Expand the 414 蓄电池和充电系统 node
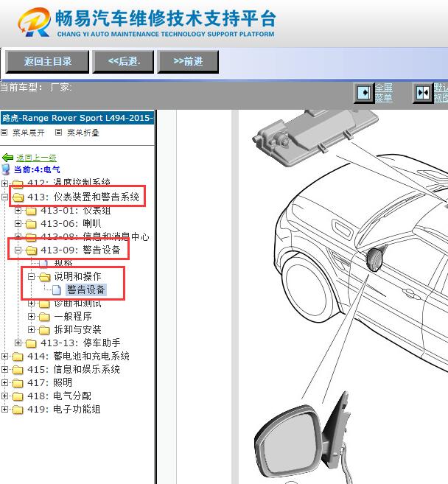The width and height of the screenshot is (448, 484). click(4, 357)
